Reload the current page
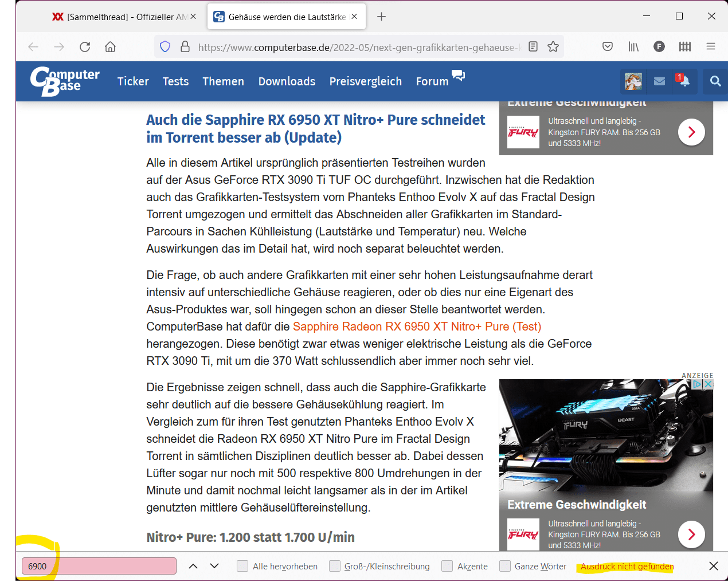The image size is (728, 586). (x=85, y=47)
